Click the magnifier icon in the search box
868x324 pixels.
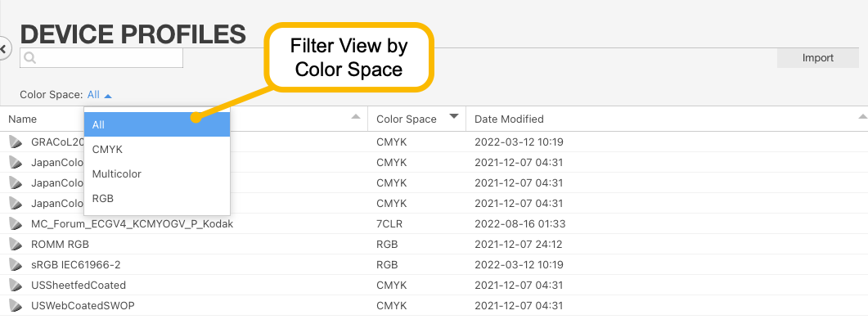tap(30, 58)
